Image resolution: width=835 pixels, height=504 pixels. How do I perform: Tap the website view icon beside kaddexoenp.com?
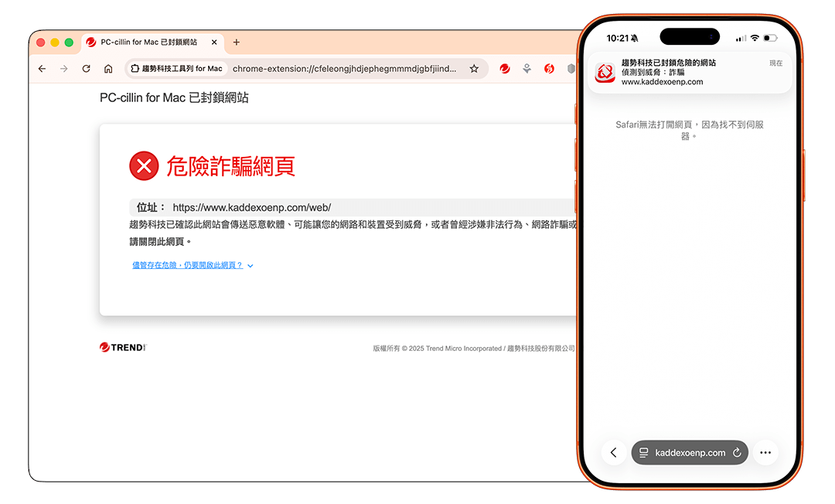click(644, 452)
